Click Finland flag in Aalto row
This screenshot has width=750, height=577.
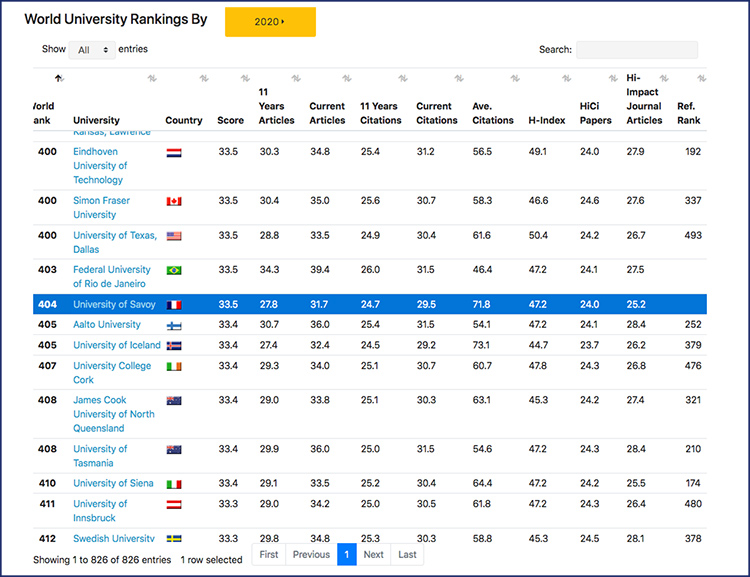(x=174, y=326)
